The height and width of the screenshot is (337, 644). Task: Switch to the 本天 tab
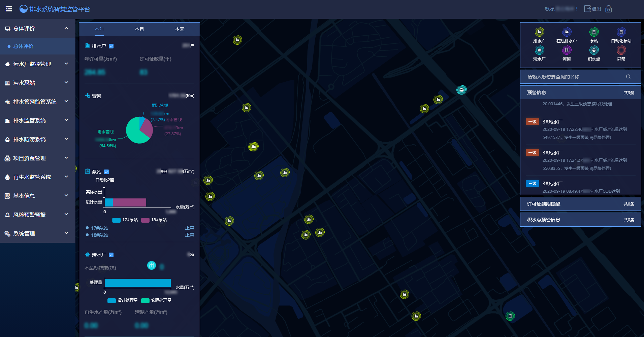coord(180,29)
